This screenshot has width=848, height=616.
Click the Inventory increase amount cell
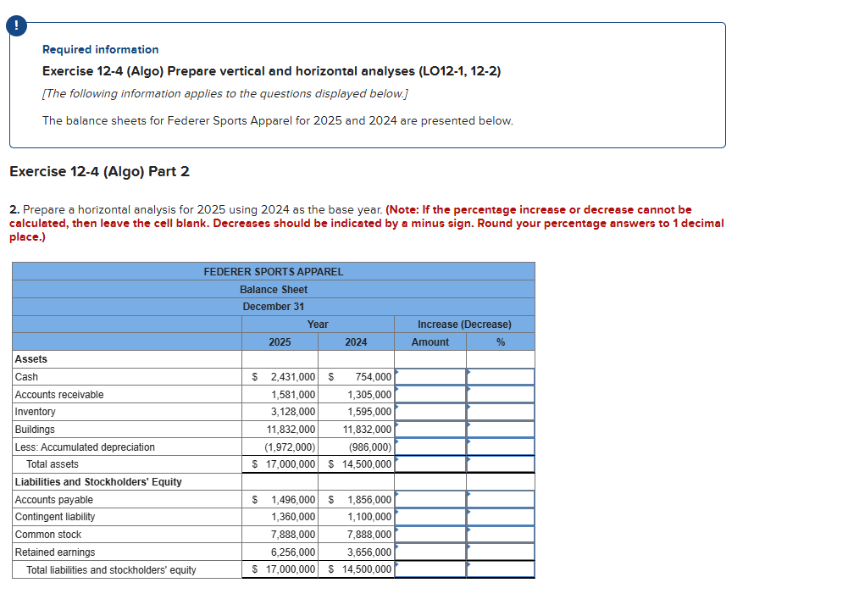[430, 411]
